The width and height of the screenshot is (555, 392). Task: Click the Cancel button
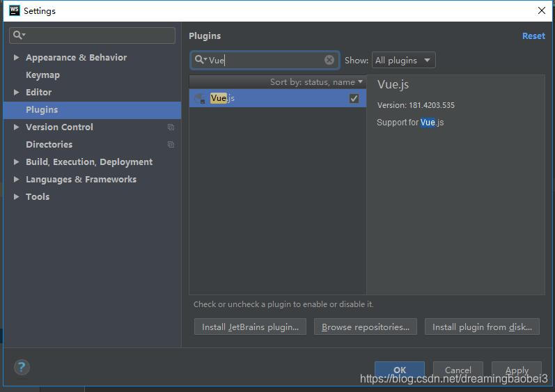pyautogui.click(x=458, y=370)
